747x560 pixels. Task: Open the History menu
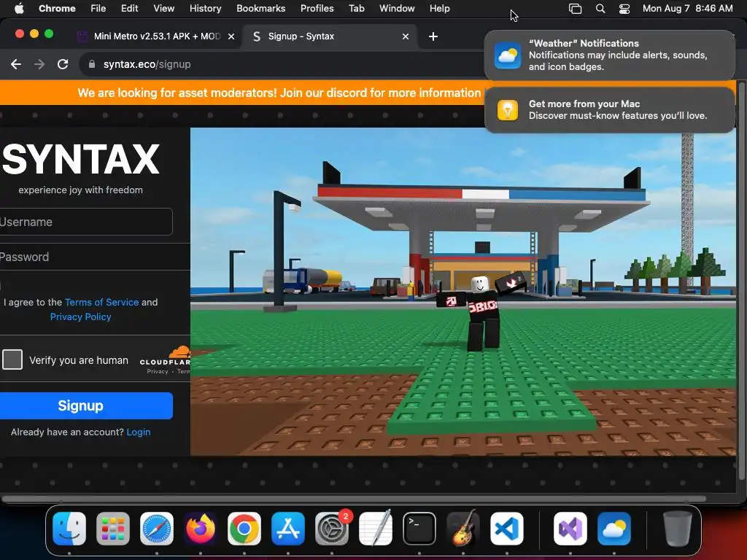(x=205, y=9)
